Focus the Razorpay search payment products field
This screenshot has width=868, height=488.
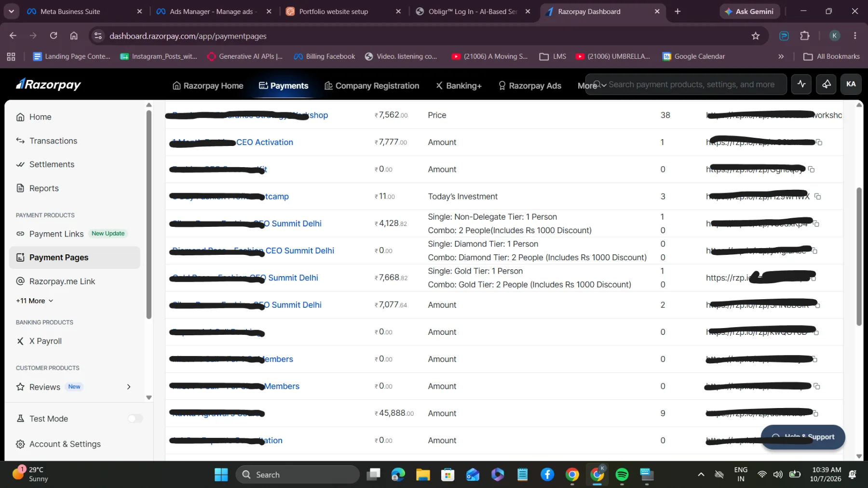point(686,84)
